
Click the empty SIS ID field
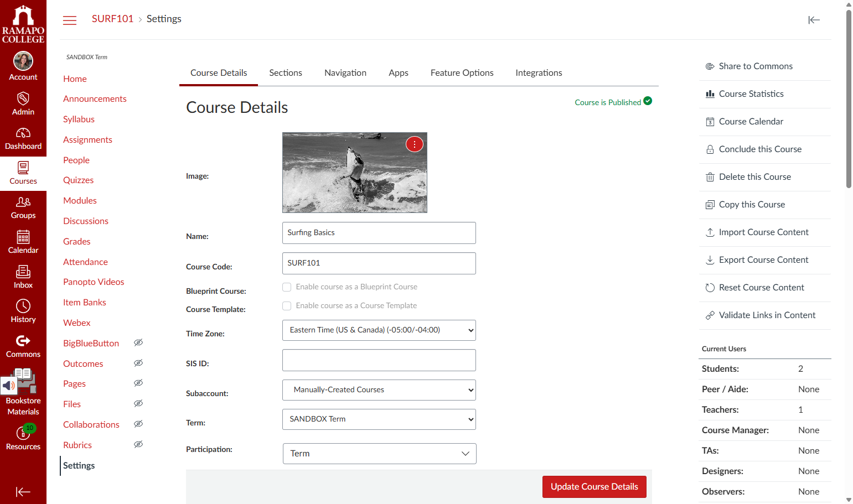(379, 360)
